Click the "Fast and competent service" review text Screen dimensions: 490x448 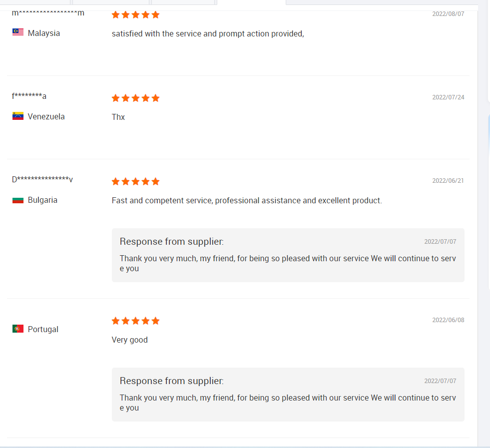(x=247, y=201)
